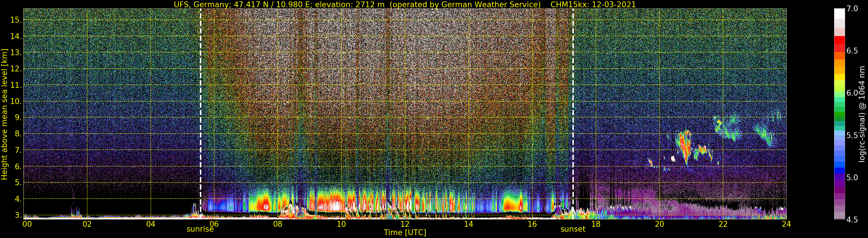Click the 14 hour tick on time axis
Screen dimensions: 868x238
pos(468,224)
